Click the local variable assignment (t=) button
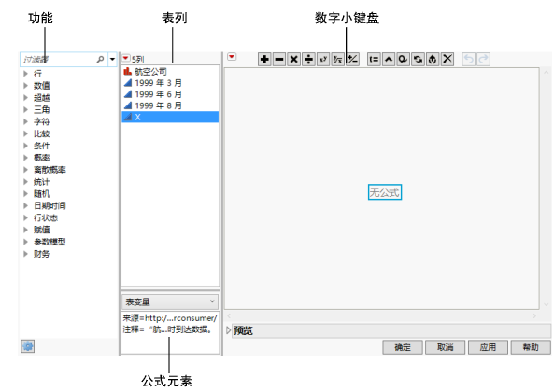Screen dimensions: 554x392 [374, 60]
